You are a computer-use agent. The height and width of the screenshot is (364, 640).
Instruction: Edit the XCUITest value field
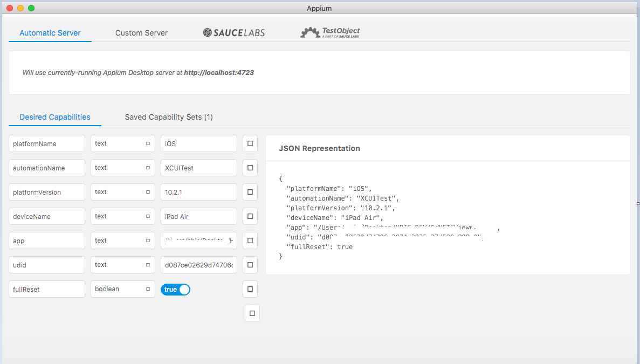(199, 168)
